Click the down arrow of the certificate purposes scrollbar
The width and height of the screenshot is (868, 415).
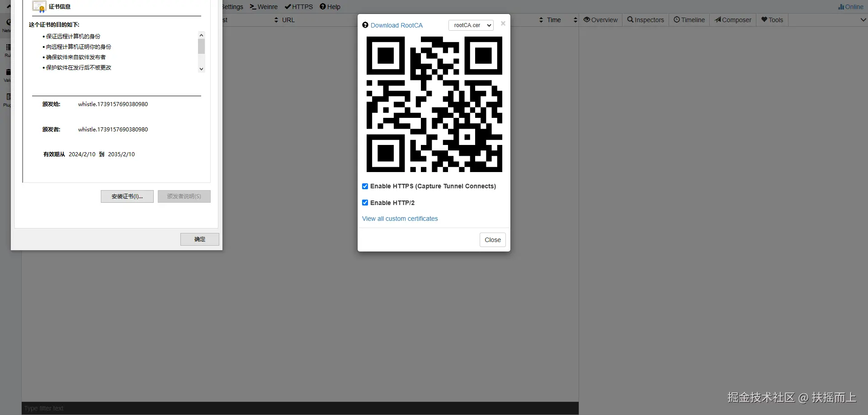(202, 69)
